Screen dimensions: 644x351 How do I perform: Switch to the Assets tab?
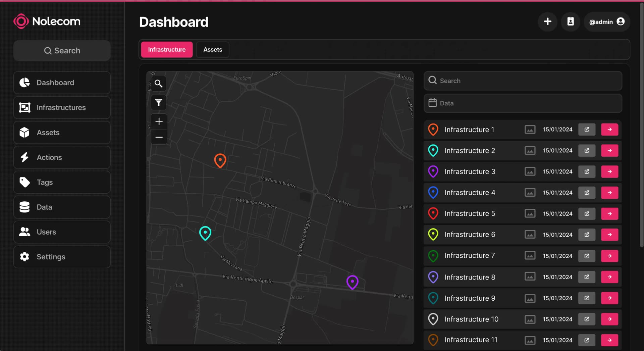[x=213, y=50]
